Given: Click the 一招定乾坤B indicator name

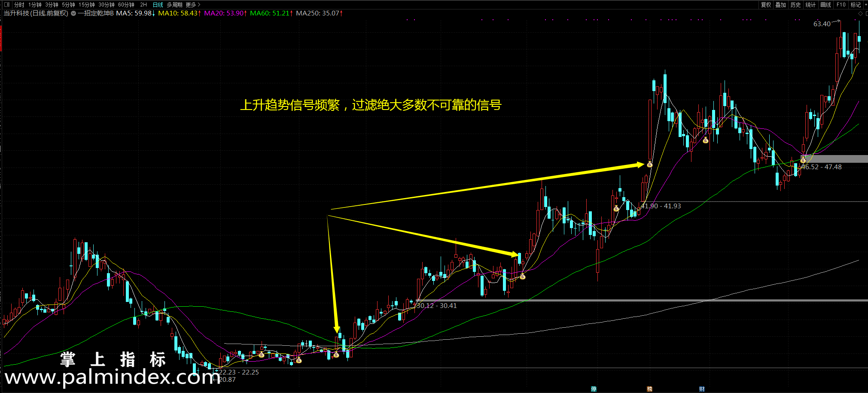Looking at the screenshot, I should 95,13.
